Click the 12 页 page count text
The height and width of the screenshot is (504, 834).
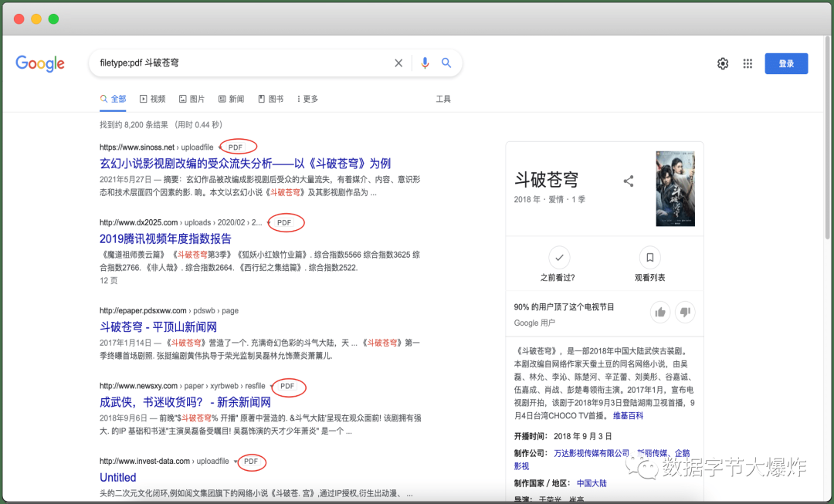[x=109, y=280]
